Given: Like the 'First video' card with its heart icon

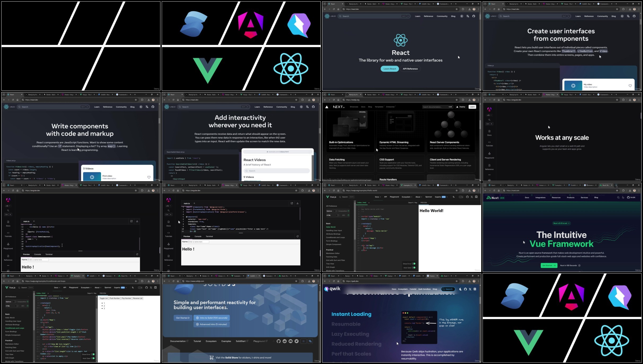Looking at the screenshot, I should tap(149, 177).
